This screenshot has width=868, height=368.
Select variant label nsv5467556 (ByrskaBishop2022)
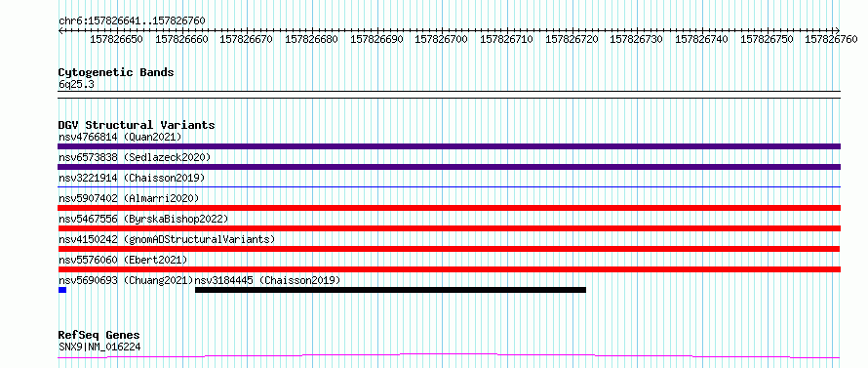pos(142,219)
